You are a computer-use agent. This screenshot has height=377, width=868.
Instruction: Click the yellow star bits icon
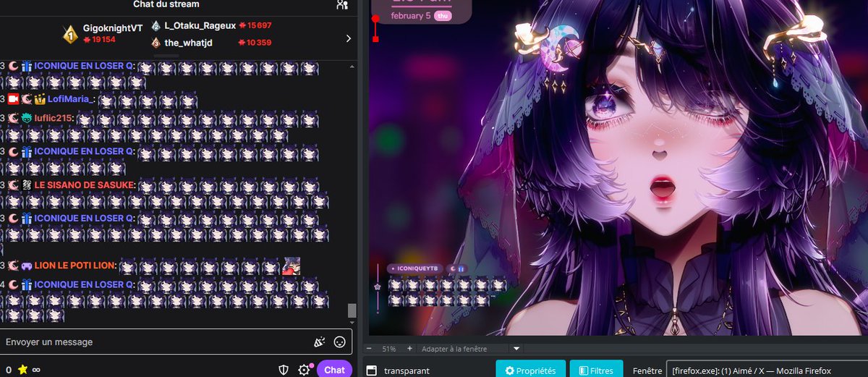pyautogui.click(x=22, y=369)
